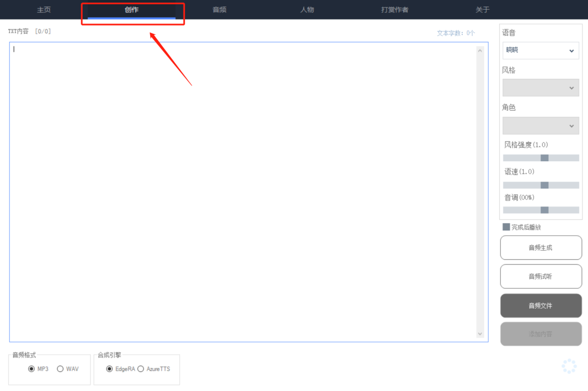
Task: Switch to the 创作 tab
Action: 132,10
